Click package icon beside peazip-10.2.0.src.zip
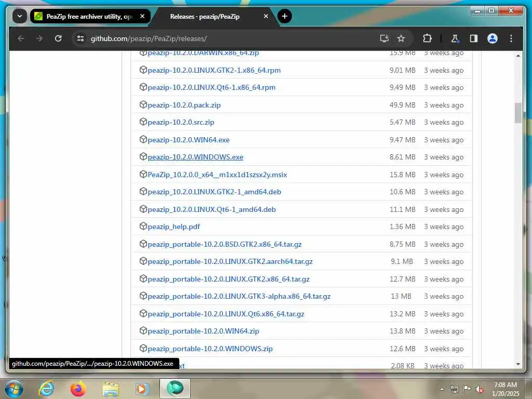532x399 pixels. click(x=143, y=122)
